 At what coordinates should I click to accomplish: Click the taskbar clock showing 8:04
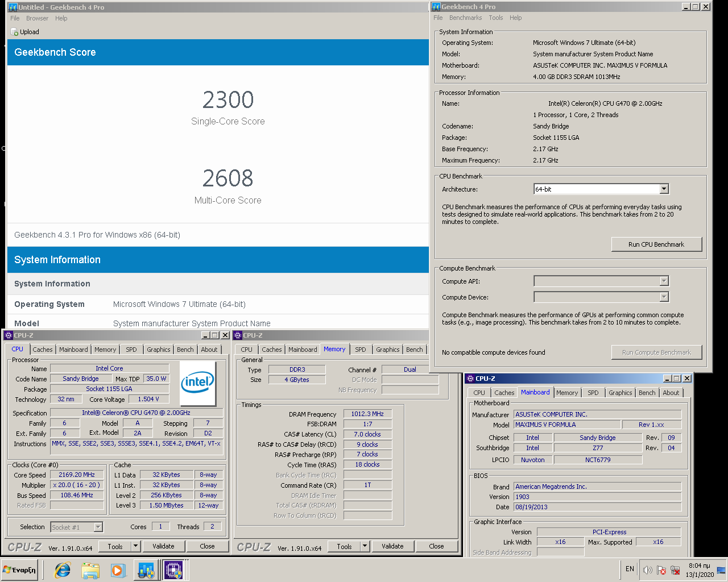(700, 569)
